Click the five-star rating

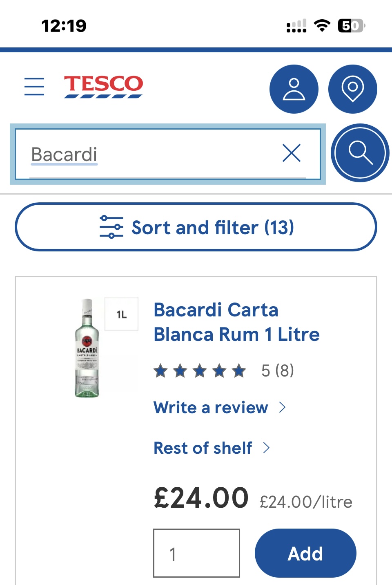point(200,371)
